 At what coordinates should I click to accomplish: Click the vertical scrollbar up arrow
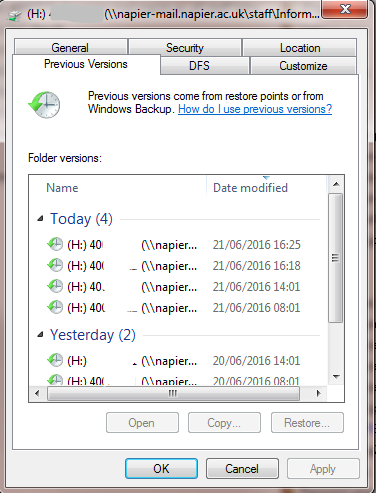(336, 184)
